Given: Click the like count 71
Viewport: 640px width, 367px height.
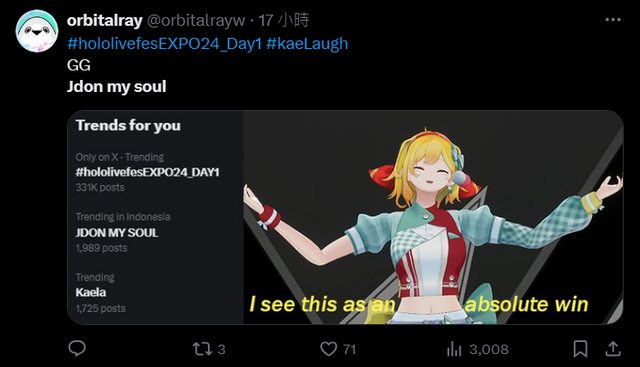Looking at the screenshot, I should 349,349.
